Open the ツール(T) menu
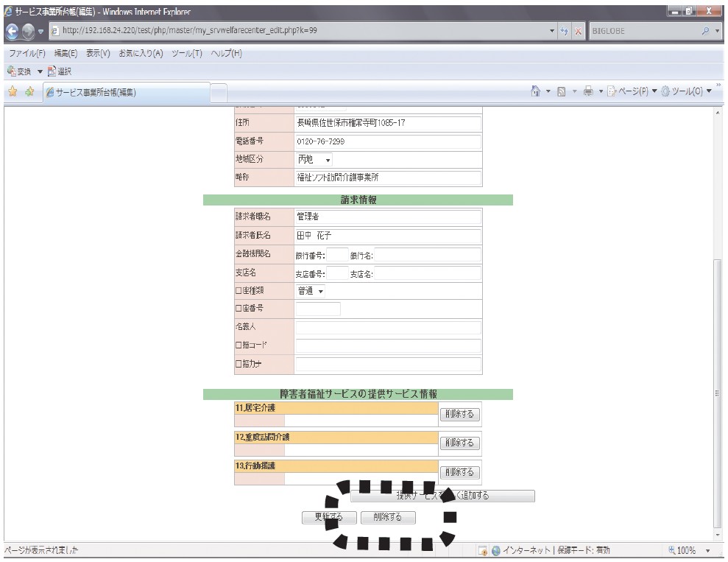Screen dimensions: 728x562 click(187, 53)
